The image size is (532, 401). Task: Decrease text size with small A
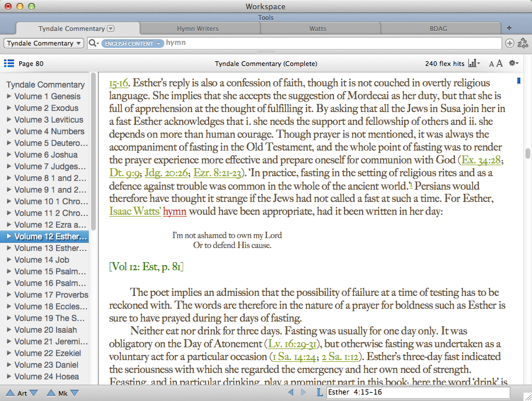tap(491, 64)
